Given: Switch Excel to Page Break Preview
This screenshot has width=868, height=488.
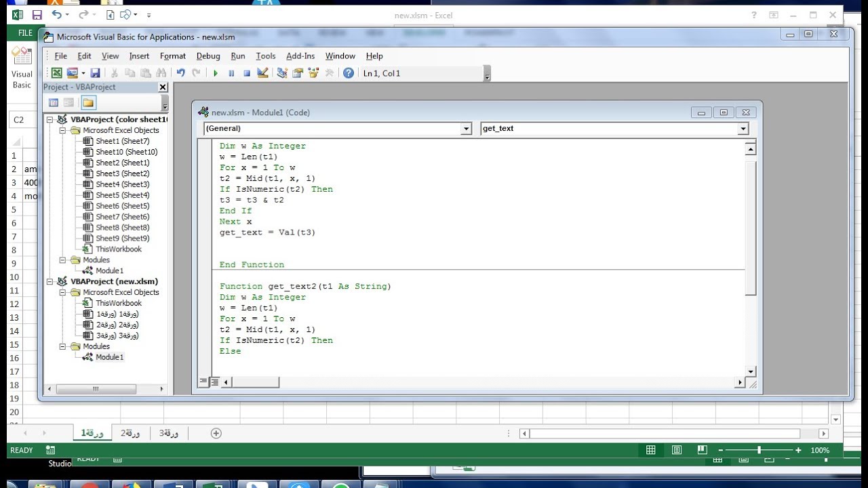Looking at the screenshot, I should coord(703,450).
